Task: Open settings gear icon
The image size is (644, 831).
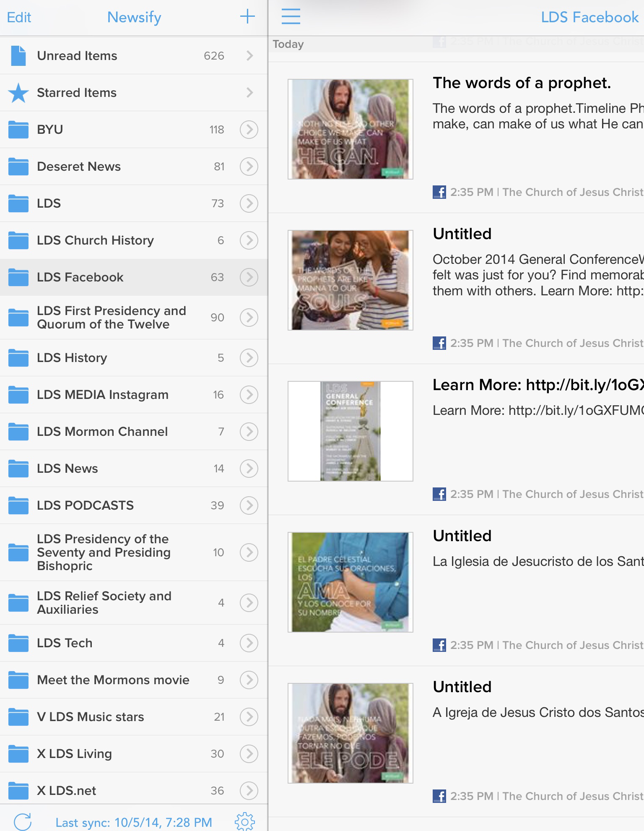Action: (x=245, y=821)
